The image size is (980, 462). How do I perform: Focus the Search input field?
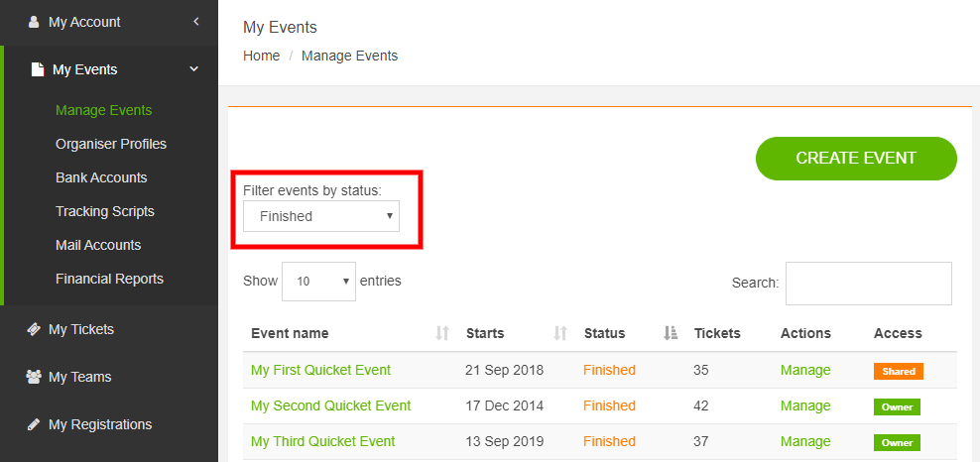[x=868, y=283]
